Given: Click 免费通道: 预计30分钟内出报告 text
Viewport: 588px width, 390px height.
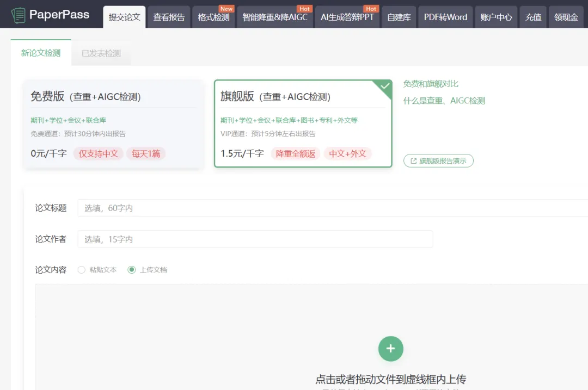Looking at the screenshot, I should pos(78,134).
